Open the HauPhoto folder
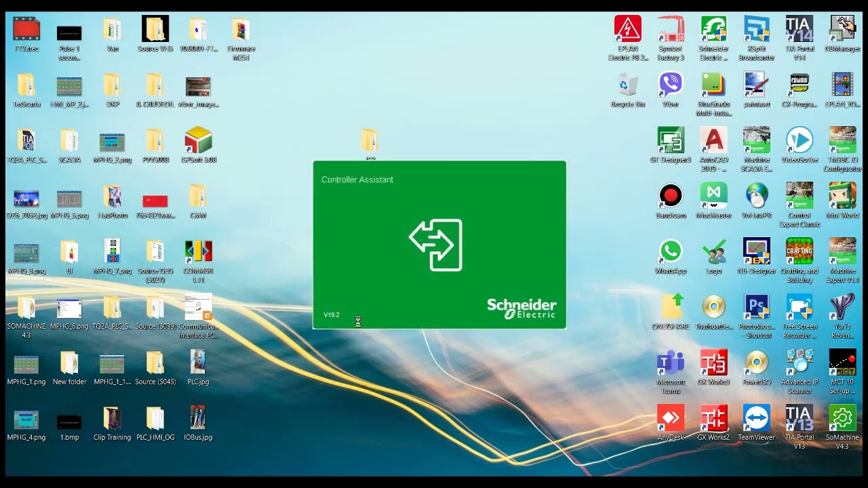868x488 pixels. coord(112,196)
